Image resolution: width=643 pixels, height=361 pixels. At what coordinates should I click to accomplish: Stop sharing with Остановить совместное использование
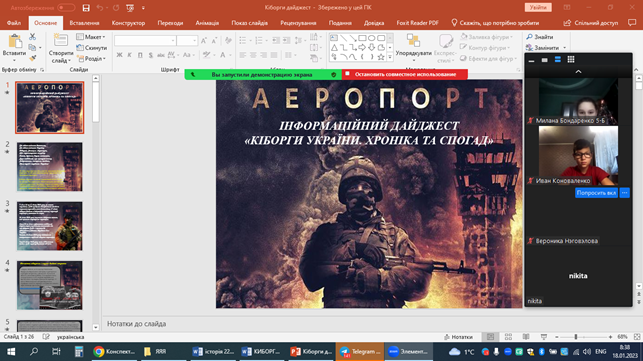click(x=404, y=74)
